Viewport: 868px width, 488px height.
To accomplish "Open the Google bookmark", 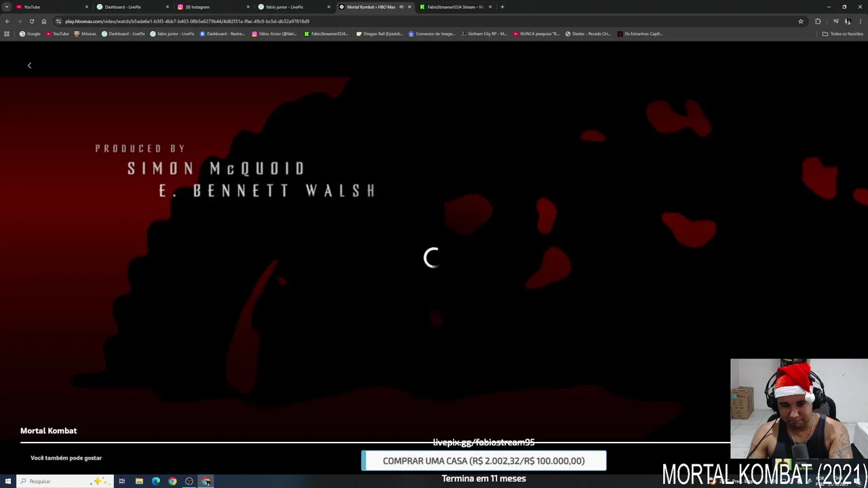I will (x=30, y=33).
